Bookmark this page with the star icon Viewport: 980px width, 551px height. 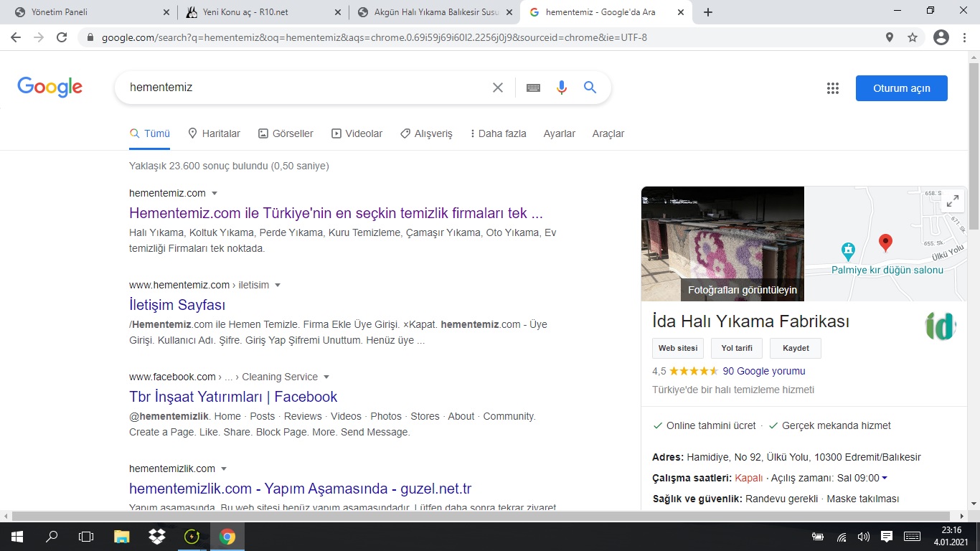tap(913, 37)
